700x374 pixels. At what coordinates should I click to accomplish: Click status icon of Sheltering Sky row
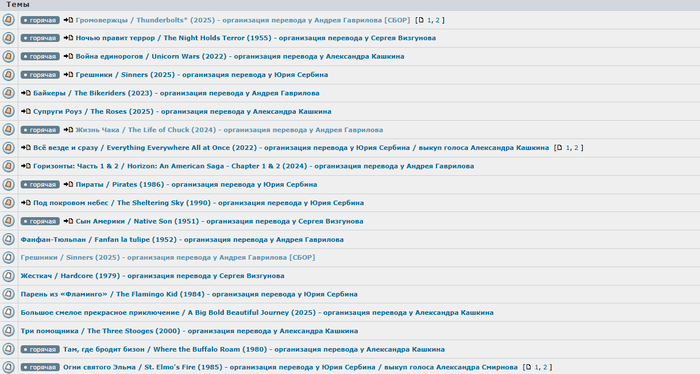[8, 203]
